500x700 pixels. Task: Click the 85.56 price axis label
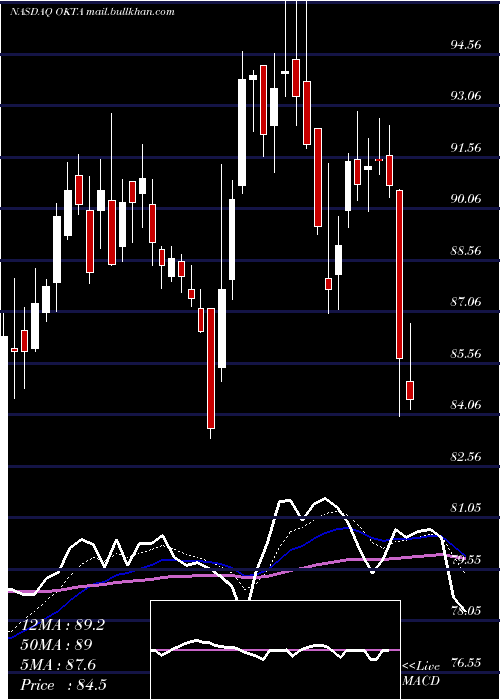point(466,354)
